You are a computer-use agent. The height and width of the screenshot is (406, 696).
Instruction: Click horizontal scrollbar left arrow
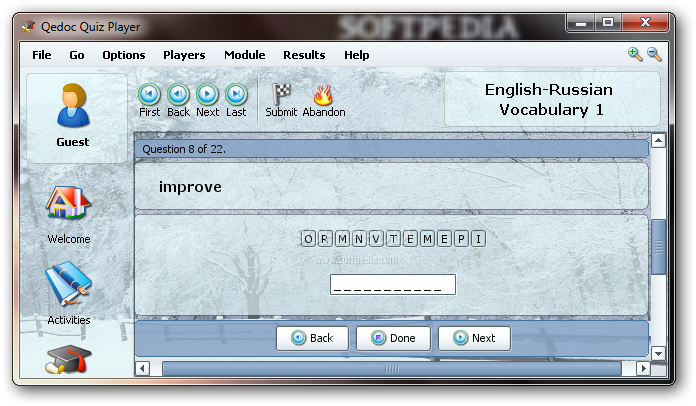pyautogui.click(x=142, y=368)
